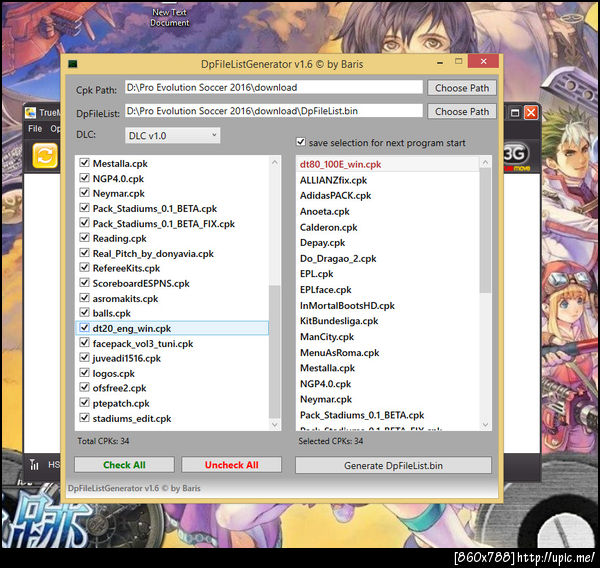This screenshot has width=600, height=568.
Task: Click the Check All button
Action: [x=124, y=465]
